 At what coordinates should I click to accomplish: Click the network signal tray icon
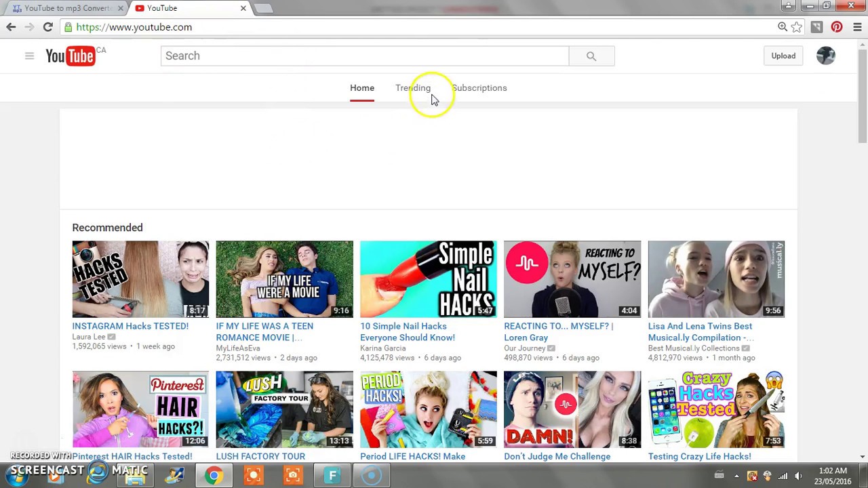point(783,476)
